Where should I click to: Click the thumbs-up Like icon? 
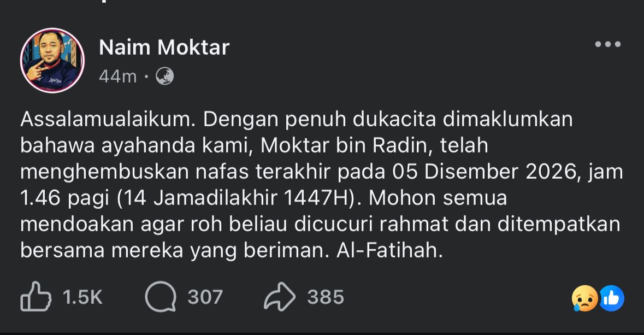tap(36, 297)
